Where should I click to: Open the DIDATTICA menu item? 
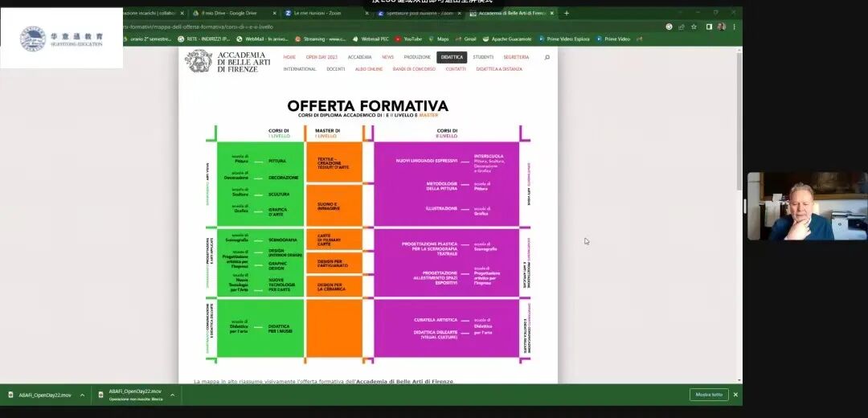coord(452,57)
